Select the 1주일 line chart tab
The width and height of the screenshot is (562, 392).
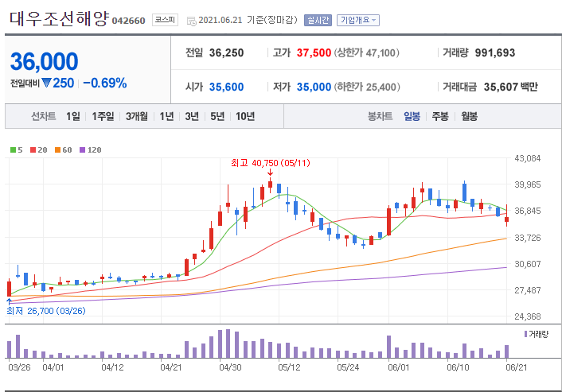click(103, 116)
